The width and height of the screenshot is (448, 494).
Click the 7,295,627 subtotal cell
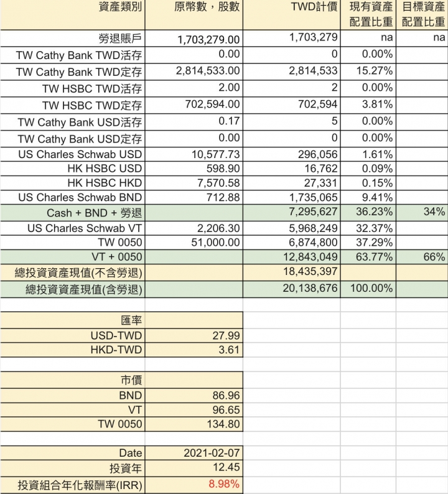tap(292, 213)
